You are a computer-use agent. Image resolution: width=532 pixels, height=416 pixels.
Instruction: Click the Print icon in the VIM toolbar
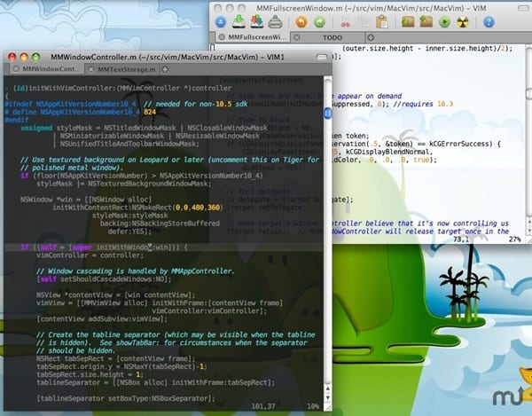tap(275, 22)
